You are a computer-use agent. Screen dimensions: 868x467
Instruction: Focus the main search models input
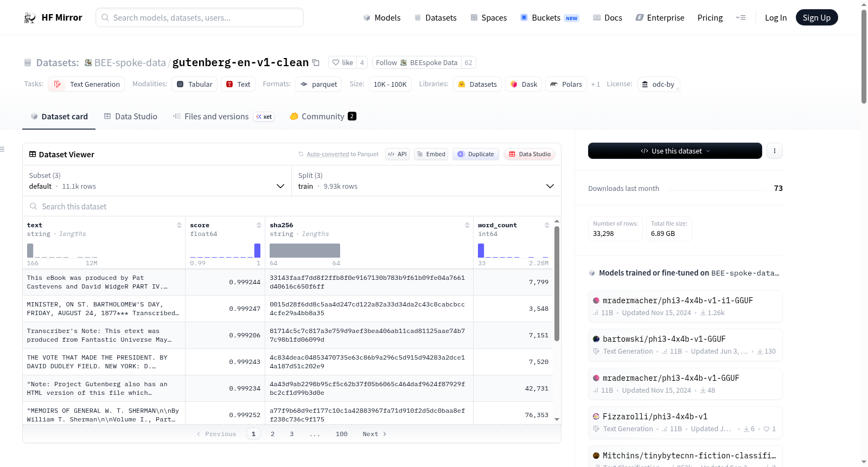coord(200,17)
